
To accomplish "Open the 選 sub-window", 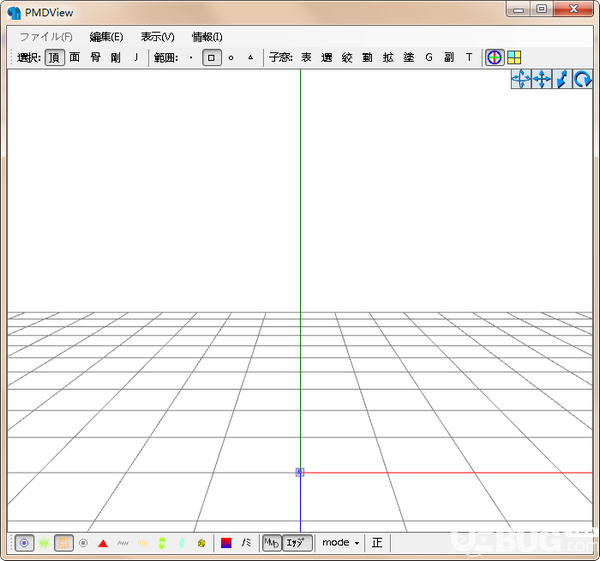I will click(x=326, y=58).
